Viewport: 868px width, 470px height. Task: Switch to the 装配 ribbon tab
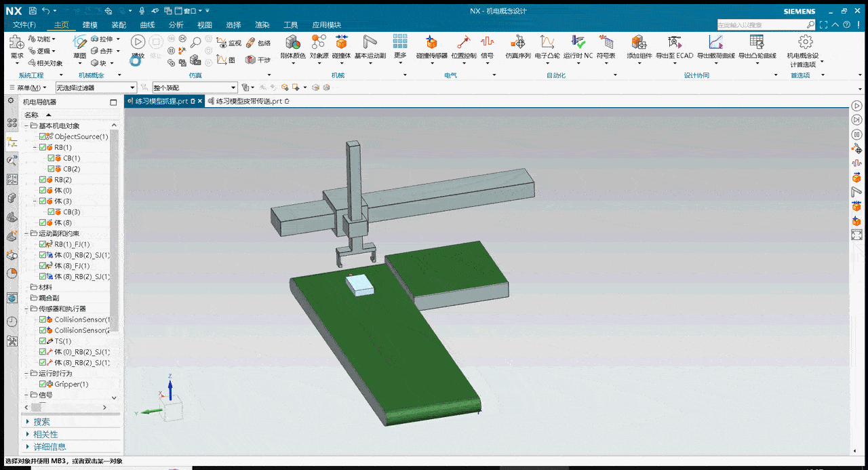point(119,25)
